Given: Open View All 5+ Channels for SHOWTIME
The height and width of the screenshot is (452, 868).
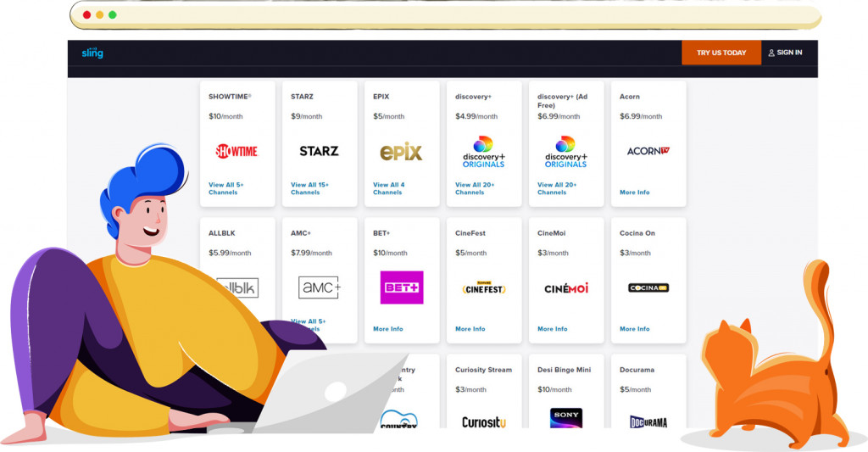Looking at the screenshot, I should (x=225, y=188).
